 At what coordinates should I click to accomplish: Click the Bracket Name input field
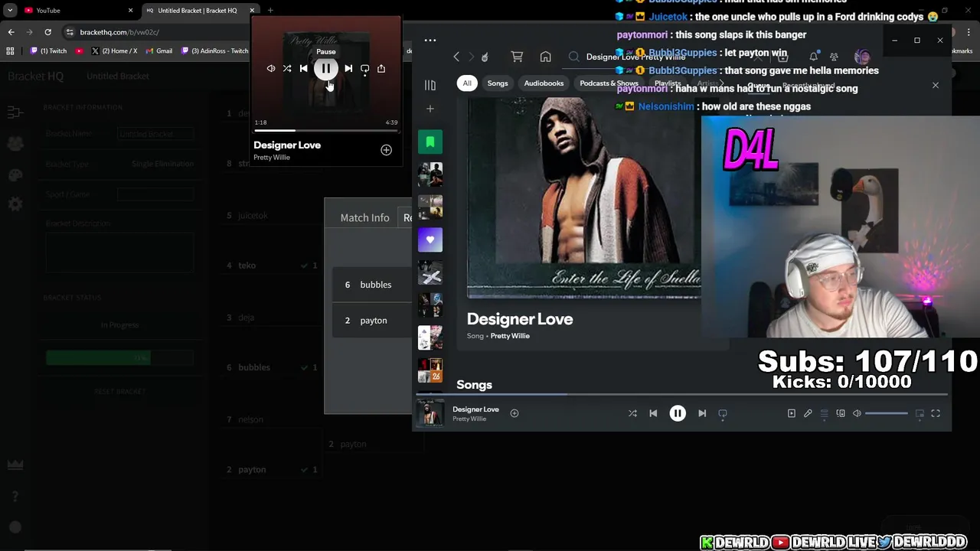(x=155, y=134)
